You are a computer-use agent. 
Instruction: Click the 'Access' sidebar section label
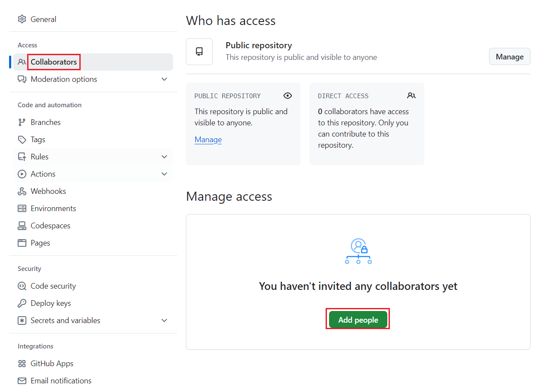[x=28, y=45]
